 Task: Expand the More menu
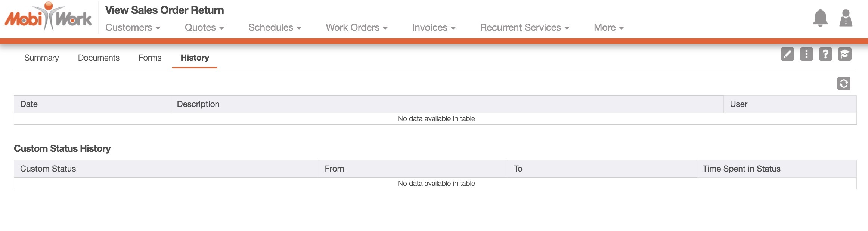click(609, 28)
